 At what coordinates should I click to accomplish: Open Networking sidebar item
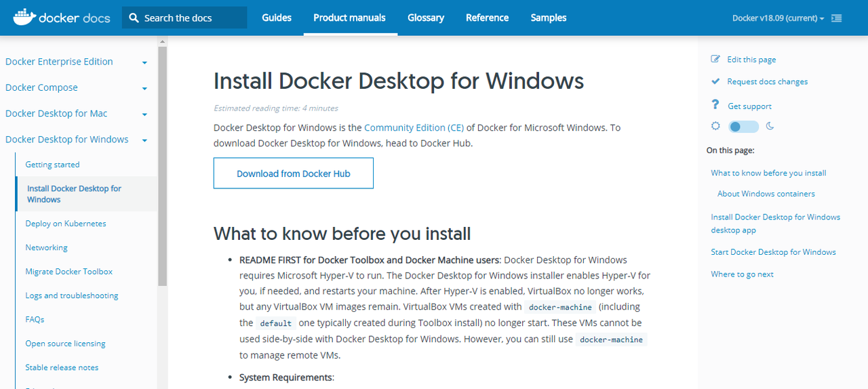(46, 248)
